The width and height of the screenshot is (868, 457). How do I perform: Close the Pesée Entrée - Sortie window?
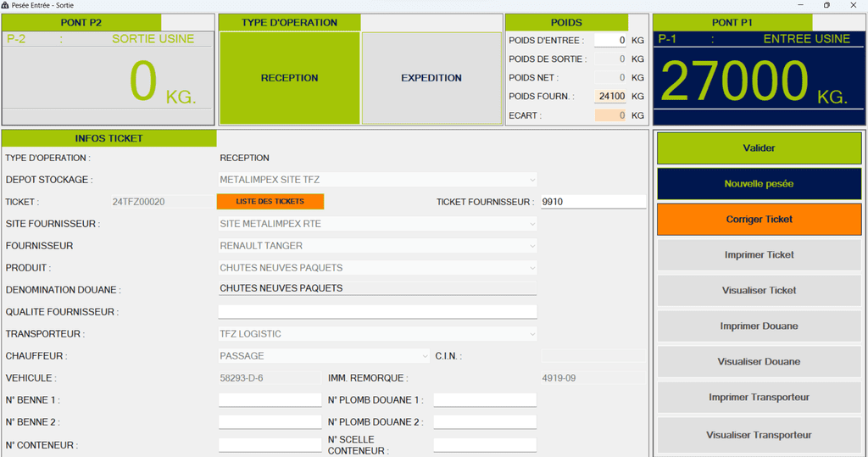tap(853, 5)
